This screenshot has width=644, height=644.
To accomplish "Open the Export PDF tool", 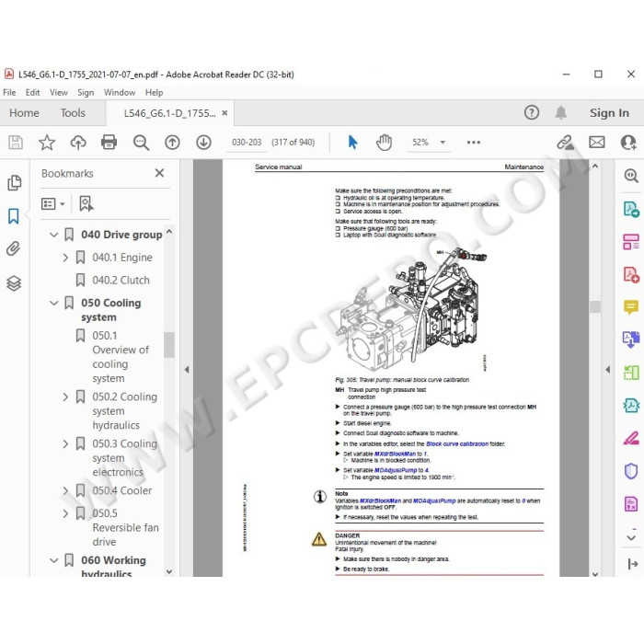I will (631, 209).
